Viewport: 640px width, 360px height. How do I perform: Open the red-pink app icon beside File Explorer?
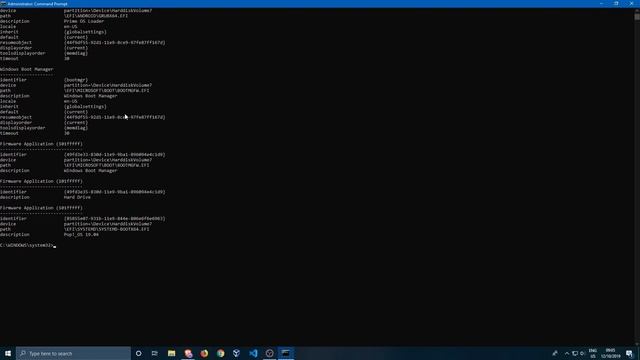(x=188, y=353)
